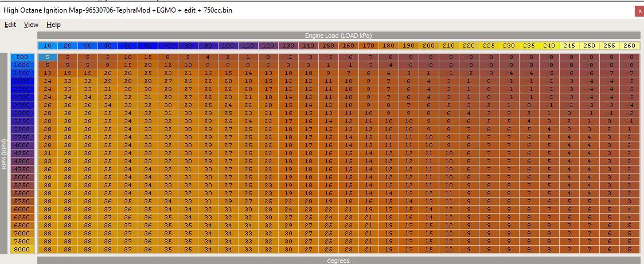This screenshot has width=644, height=264.
Task: Click the degrees units label at bottom
Action: [x=338, y=261]
